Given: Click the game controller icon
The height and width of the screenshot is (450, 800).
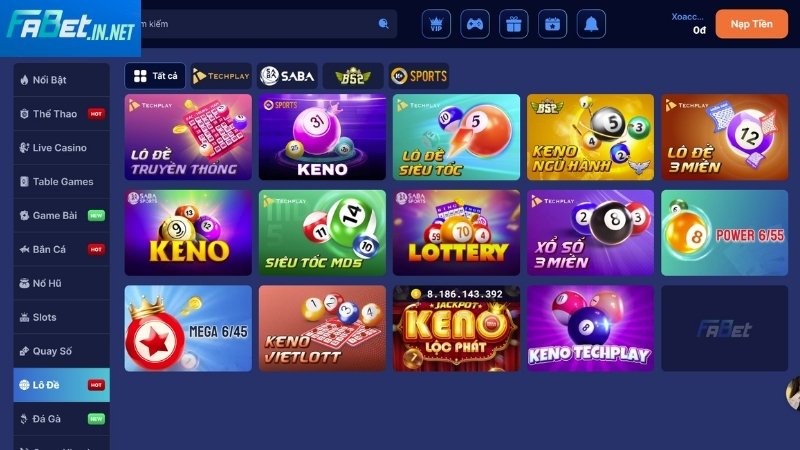Looking at the screenshot, I should click(x=475, y=24).
